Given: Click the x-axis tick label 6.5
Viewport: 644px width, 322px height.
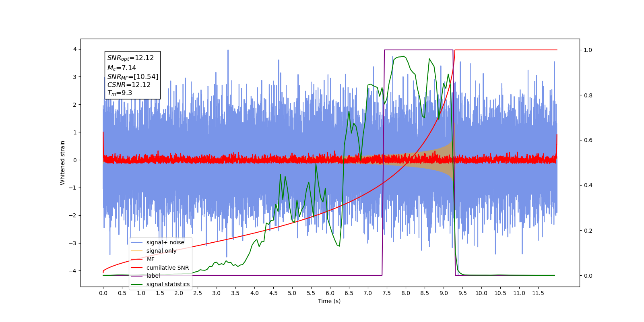Looking at the screenshot, I should (349, 293).
